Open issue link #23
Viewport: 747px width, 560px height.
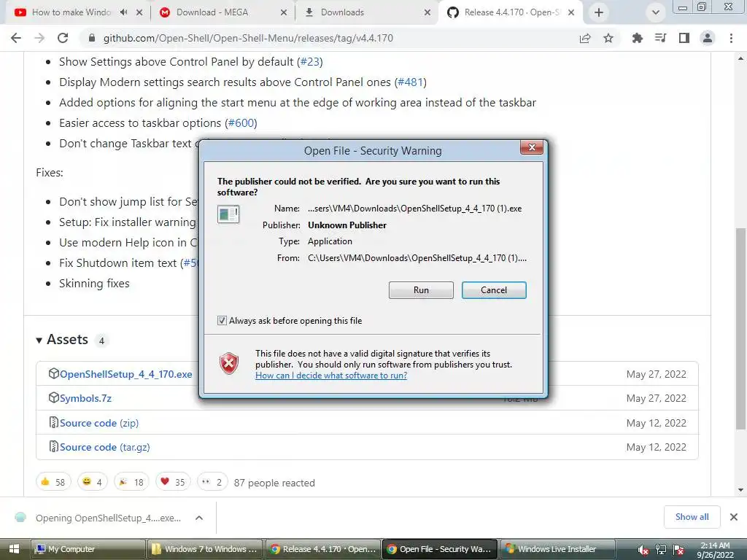[310, 62]
